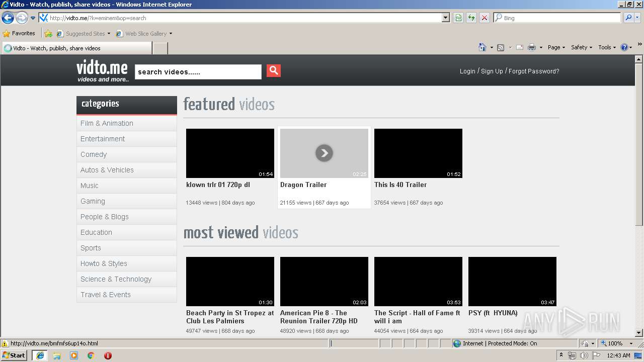Click the search videos input field

(x=198, y=71)
